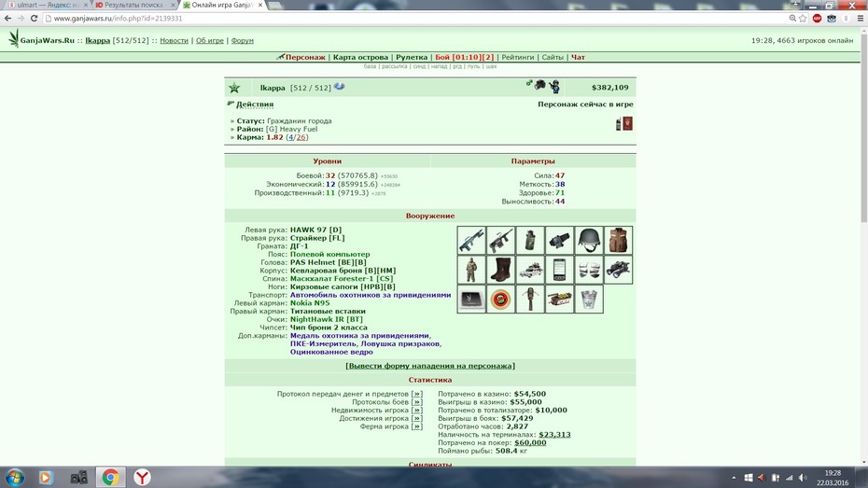Click the ghost trap item icon

[559, 299]
